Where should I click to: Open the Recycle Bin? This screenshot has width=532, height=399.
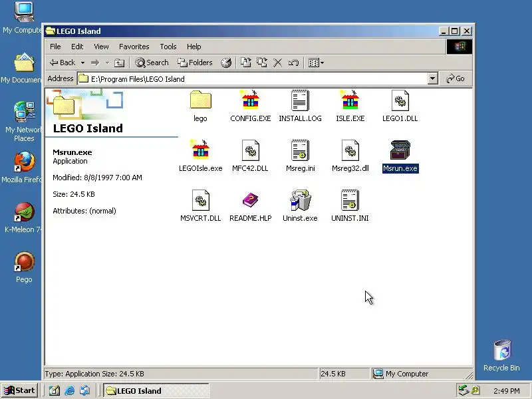501,356
